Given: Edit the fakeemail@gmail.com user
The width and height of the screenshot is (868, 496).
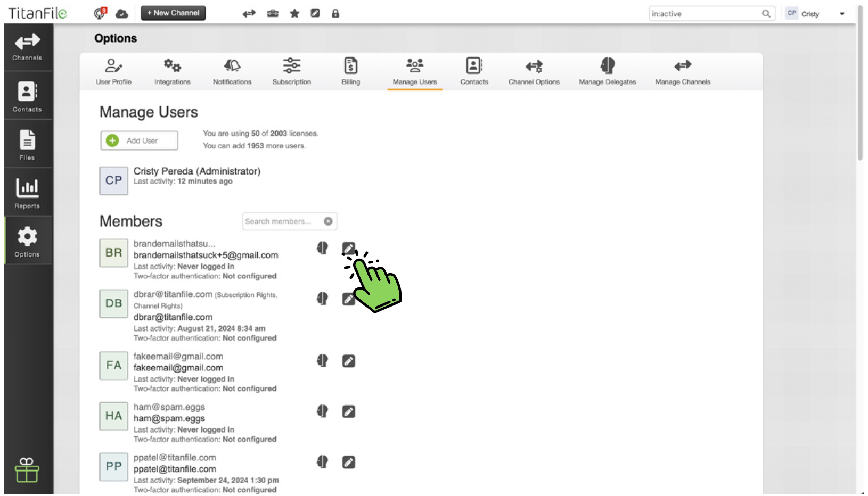Looking at the screenshot, I should coord(349,361).
